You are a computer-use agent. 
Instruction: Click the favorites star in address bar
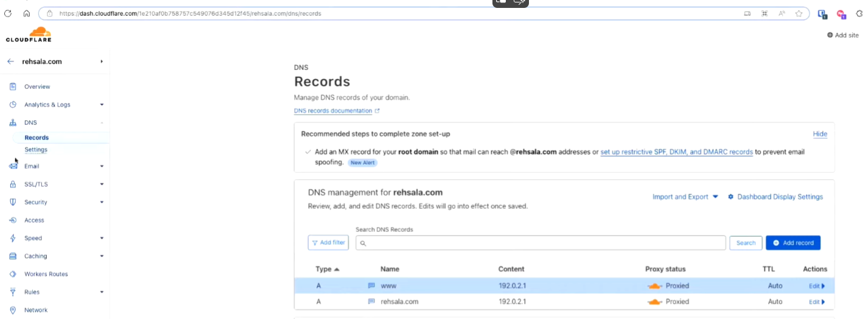coord(799,13)
